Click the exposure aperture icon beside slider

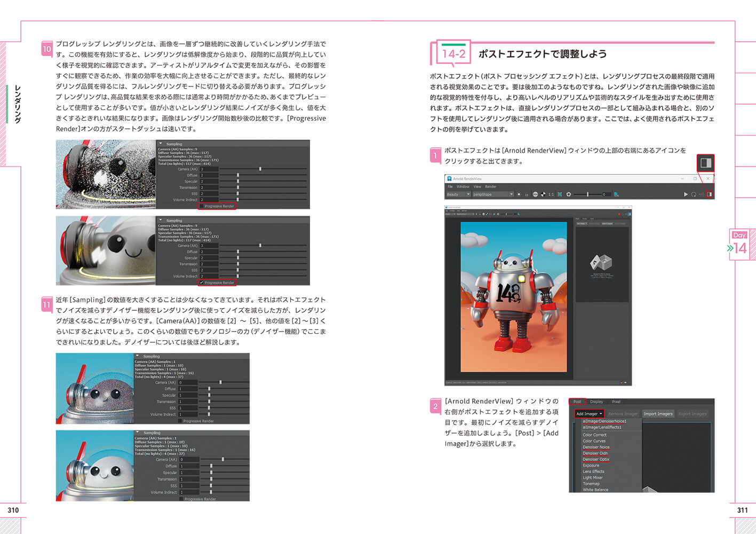[x=569, y=194]
